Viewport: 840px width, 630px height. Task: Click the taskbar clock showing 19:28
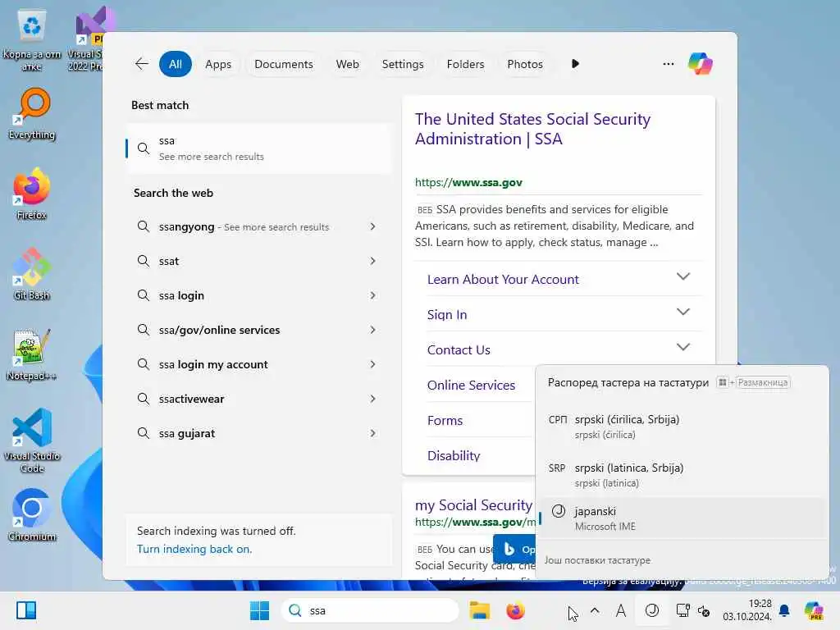click(746, 610)
